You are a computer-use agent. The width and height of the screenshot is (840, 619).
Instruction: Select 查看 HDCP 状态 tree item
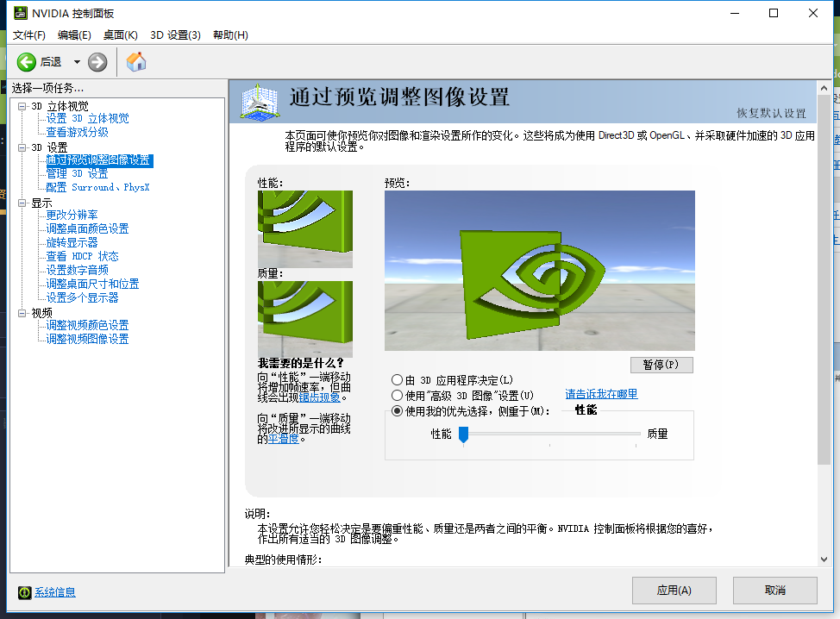(x=83, y=257)
